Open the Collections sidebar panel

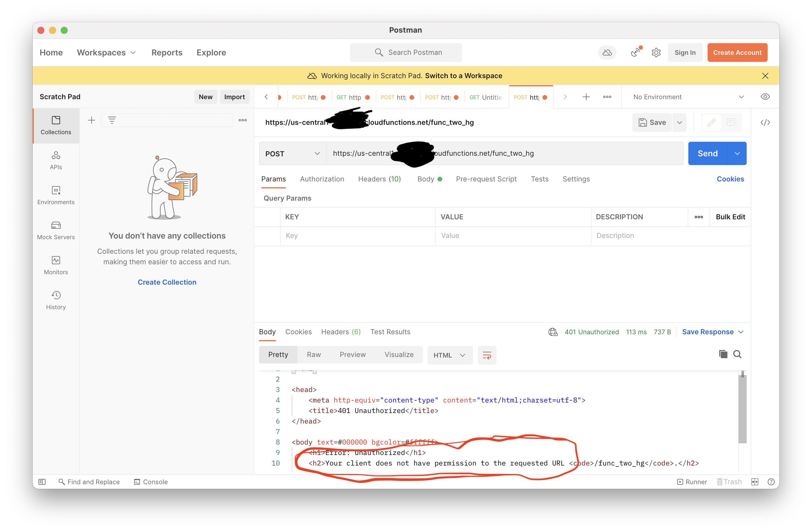(56, 125)
